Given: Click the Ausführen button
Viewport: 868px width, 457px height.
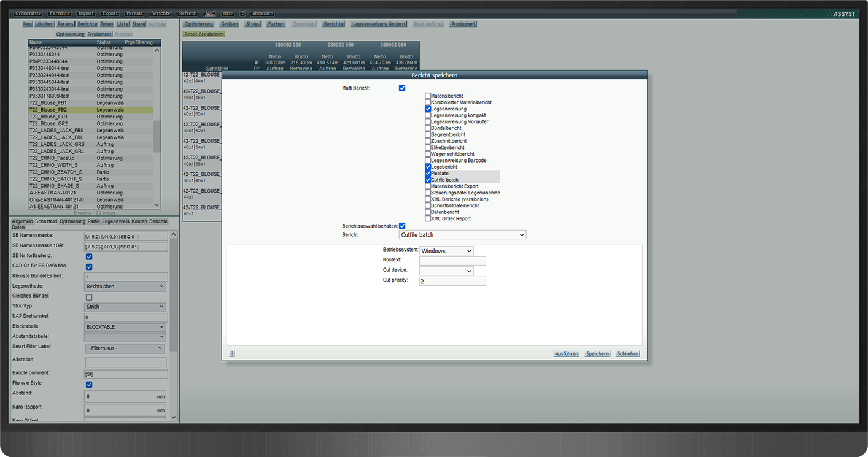Looking at the screenshot, I should click(566, 354).
